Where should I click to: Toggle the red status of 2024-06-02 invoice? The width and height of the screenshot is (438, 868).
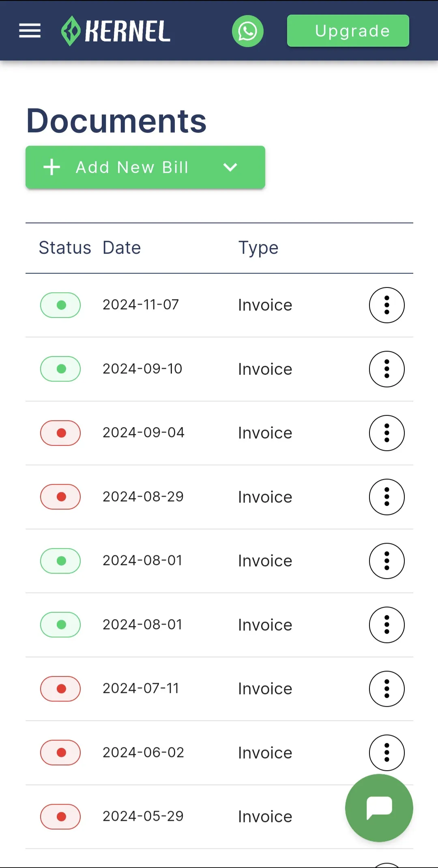coord(60,753)
